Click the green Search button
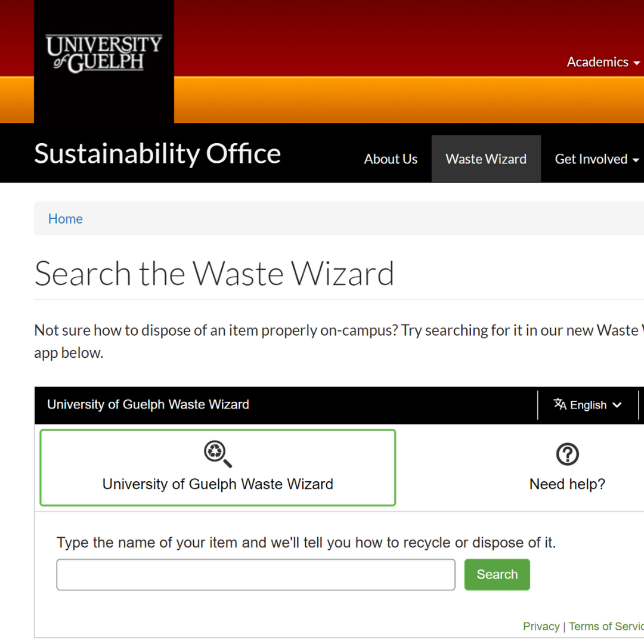Image resolution: width=644 pixels, height=644 pixels. pos(497,575)
